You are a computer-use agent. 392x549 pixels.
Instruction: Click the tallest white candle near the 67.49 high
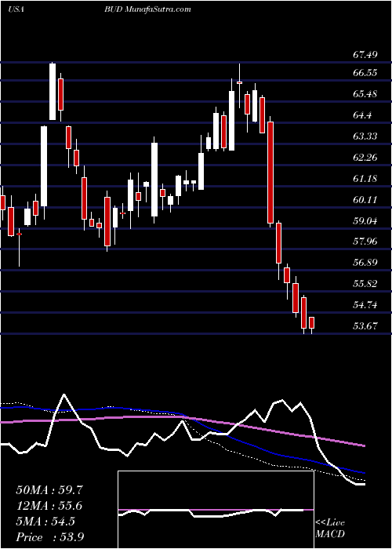[53, 92]
